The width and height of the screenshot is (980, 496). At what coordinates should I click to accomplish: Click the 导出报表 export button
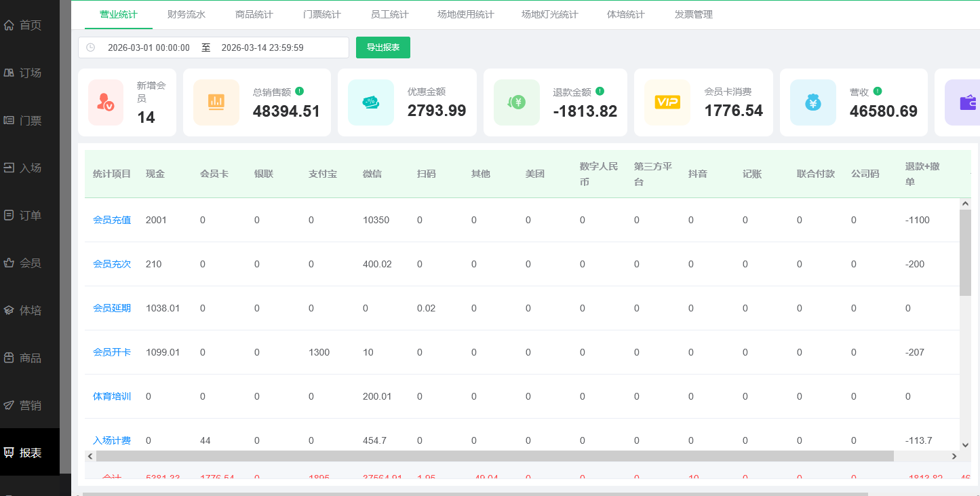(383, 47)
